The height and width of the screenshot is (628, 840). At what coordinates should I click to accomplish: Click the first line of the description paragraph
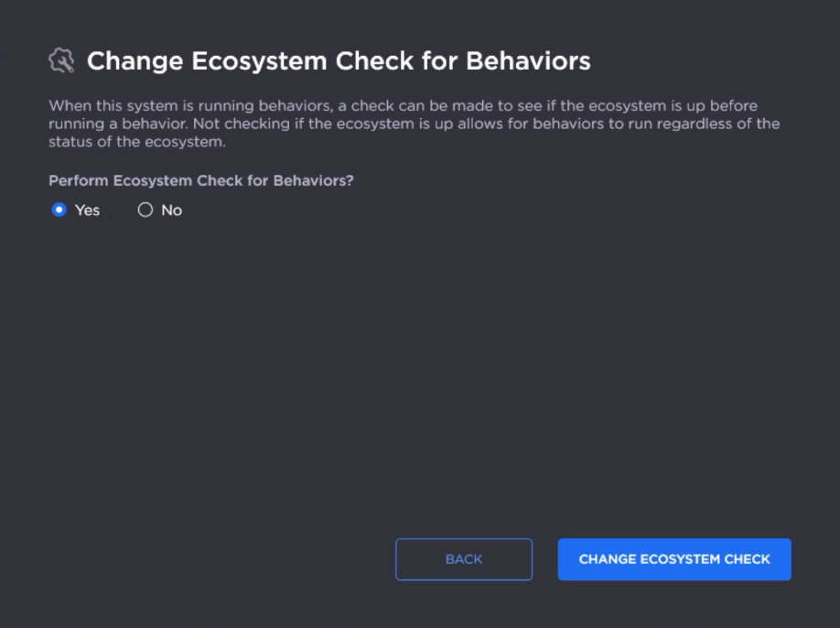(403, 106)
